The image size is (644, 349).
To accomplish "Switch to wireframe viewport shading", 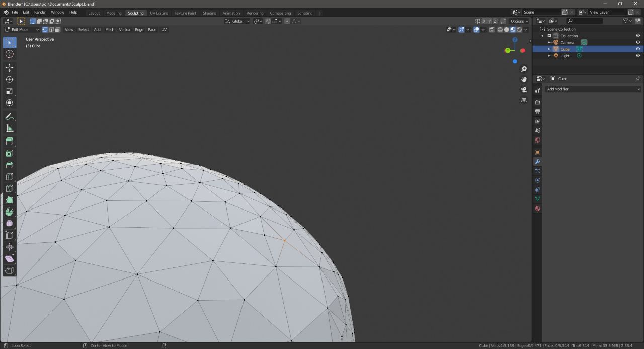I will click(x=500, y=29).
